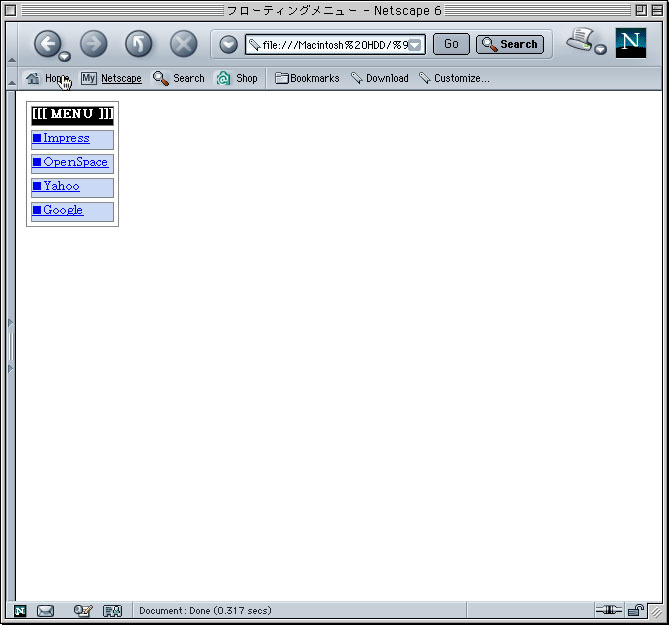Image resolution: width=669 pixels, height=625 pixels.
Task: Expand the URL bar history dropdown arrow
Action: tap(415, 45)
